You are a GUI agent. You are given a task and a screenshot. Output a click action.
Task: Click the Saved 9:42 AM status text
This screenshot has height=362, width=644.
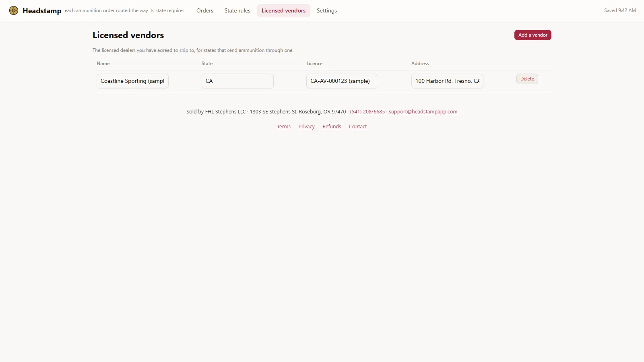tap(620, 10)
